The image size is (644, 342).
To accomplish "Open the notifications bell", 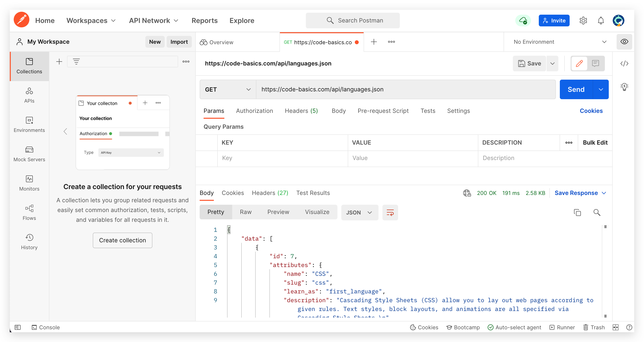I will coord(601,21).
